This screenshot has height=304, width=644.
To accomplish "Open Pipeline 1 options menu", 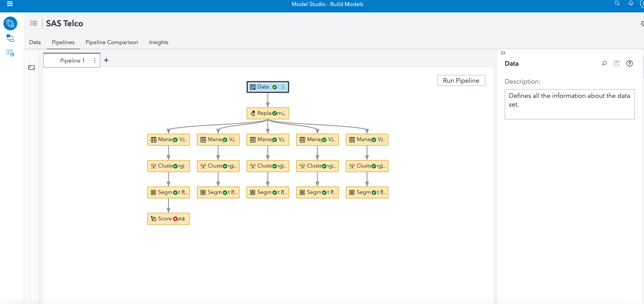I will pyautogui.click(x=95, y=61).
